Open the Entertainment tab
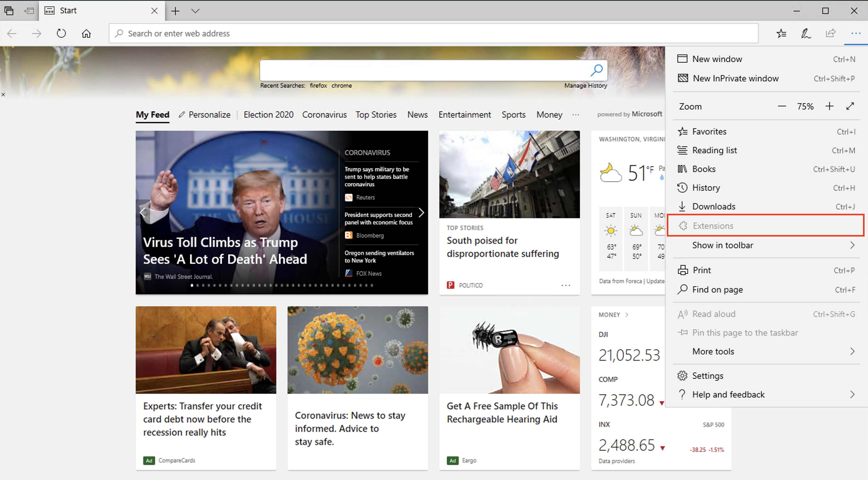The width and height of the screenshot is (868, 480). [464, 115]
